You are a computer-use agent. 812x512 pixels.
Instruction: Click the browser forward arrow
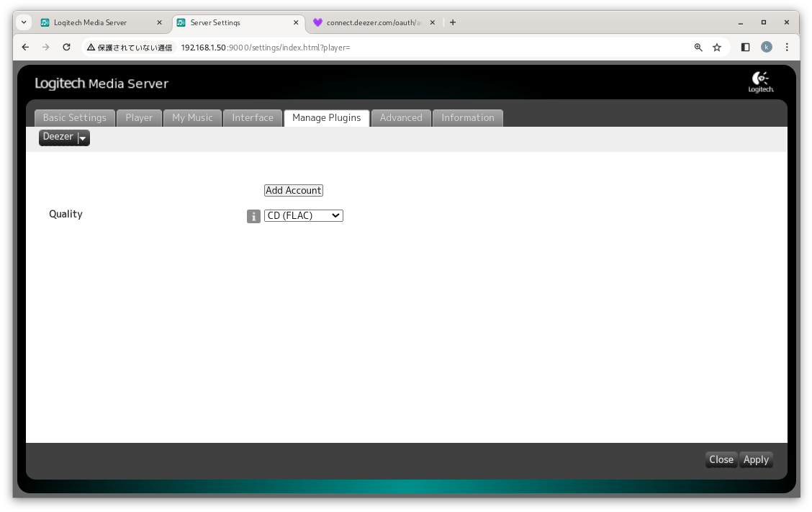click(x=45, y=47)
